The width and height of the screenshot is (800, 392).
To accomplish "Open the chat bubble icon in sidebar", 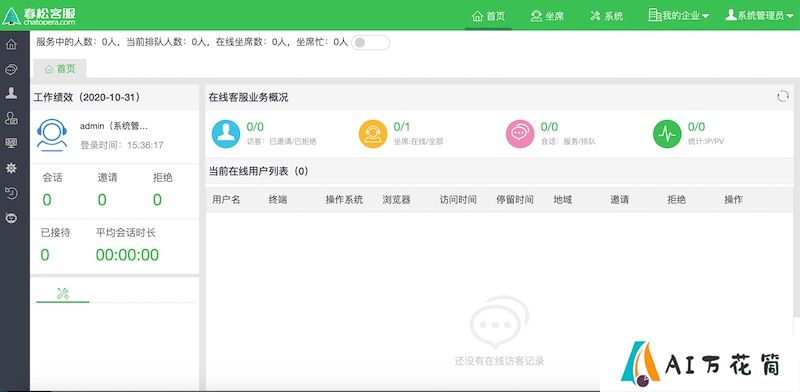I will [11, 69].
